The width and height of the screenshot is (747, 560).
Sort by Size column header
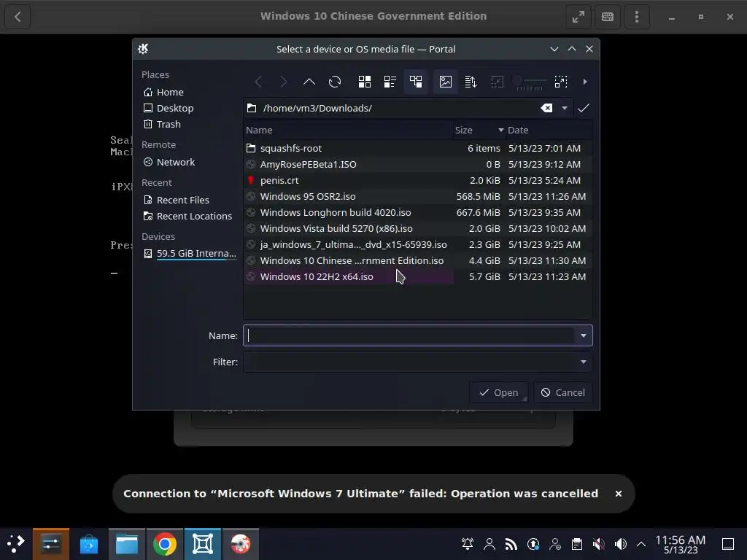click(x=479, y=130)
